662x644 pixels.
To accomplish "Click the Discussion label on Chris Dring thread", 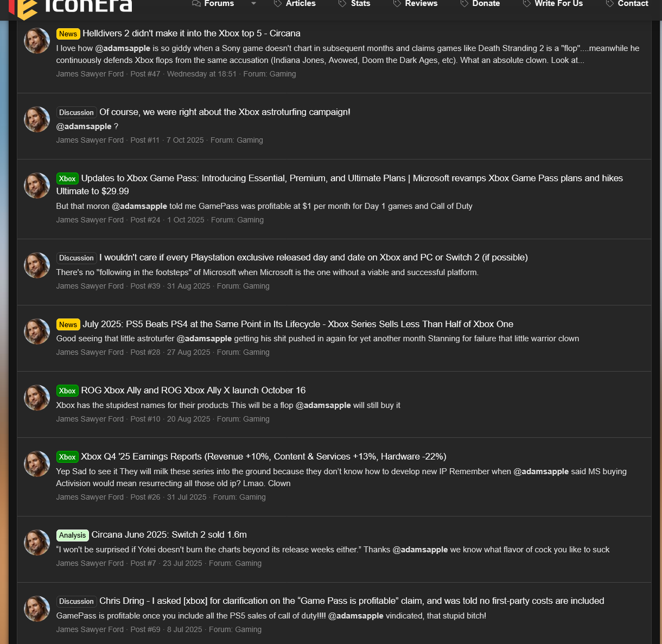I will pyautogui.click(x=77, y=601).
